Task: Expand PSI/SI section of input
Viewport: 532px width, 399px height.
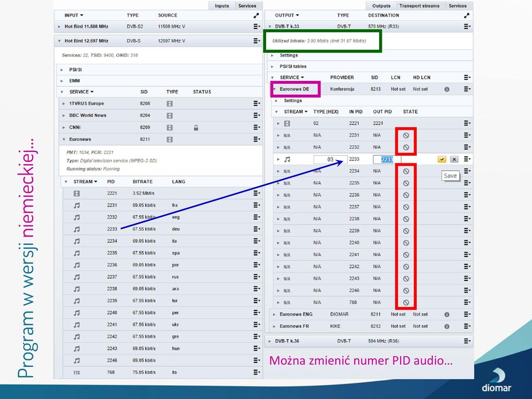Action: click(62, 70)
